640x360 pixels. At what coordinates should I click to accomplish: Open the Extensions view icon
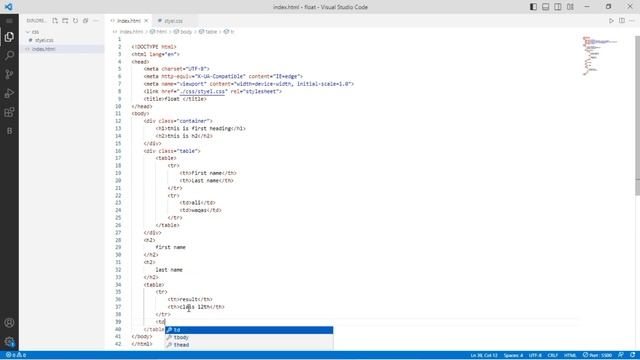pos(9,112)
